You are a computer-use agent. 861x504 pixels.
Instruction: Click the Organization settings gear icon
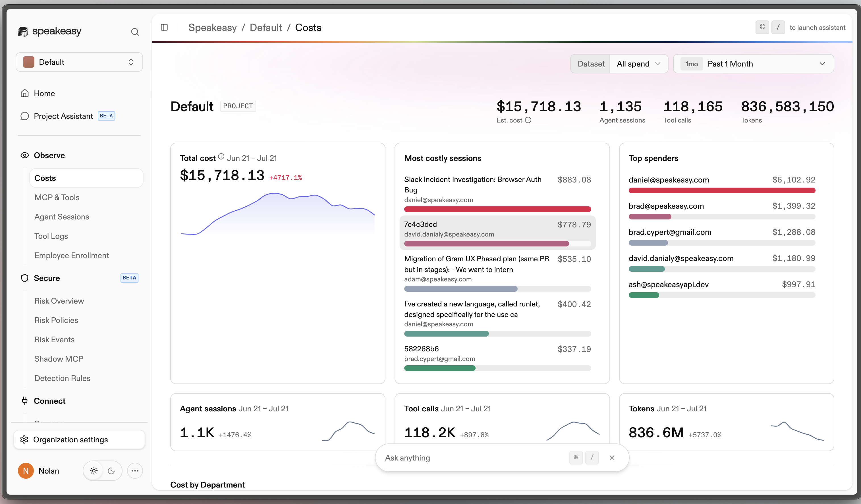click(x=24, y=439)
